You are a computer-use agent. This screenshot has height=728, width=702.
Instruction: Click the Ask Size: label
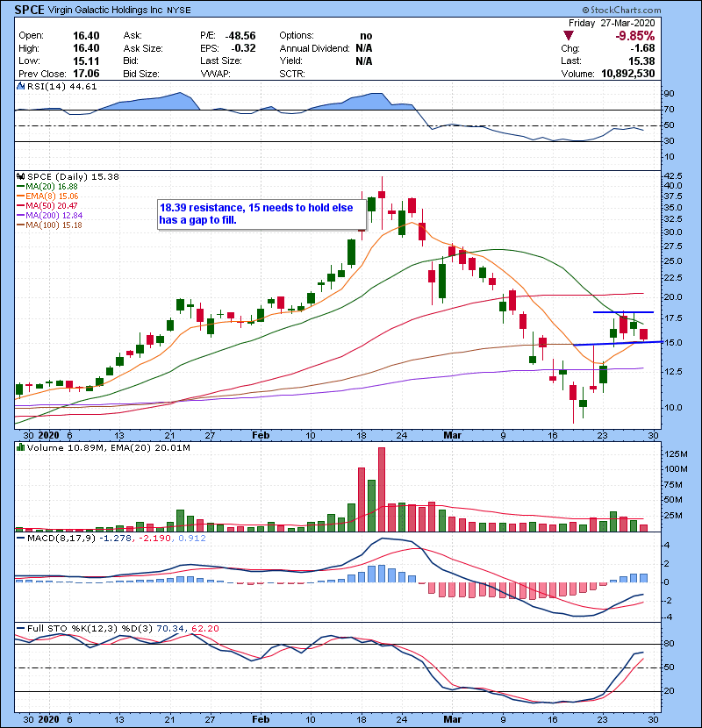click(x=143, y=48)
